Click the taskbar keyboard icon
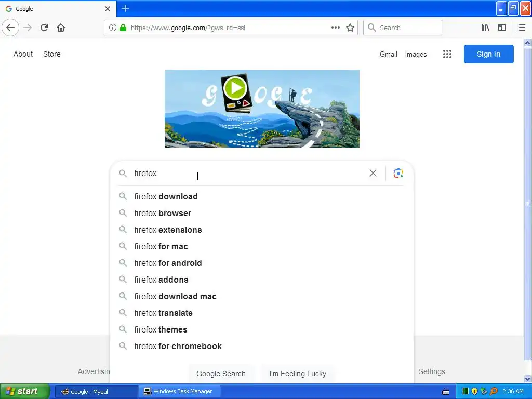This screenshot has width=532, height=399. 446,392
